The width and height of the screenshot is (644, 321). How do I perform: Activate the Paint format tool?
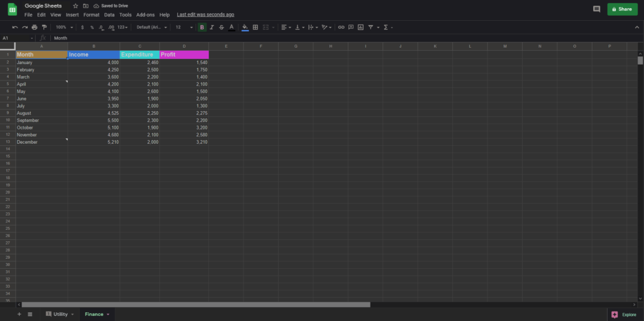(45, 27)
